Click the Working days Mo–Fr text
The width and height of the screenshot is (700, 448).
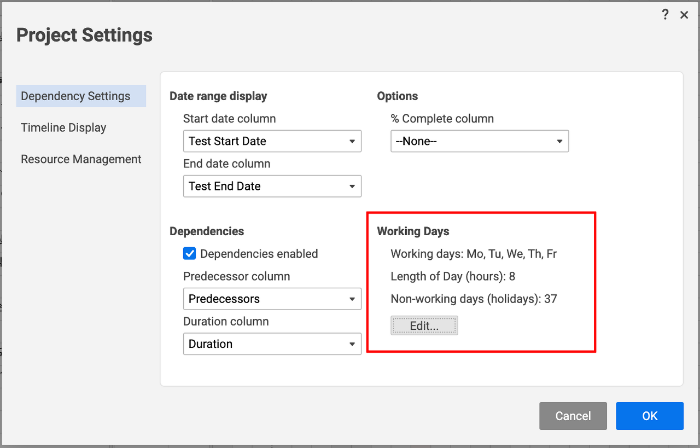coord(473,254)
